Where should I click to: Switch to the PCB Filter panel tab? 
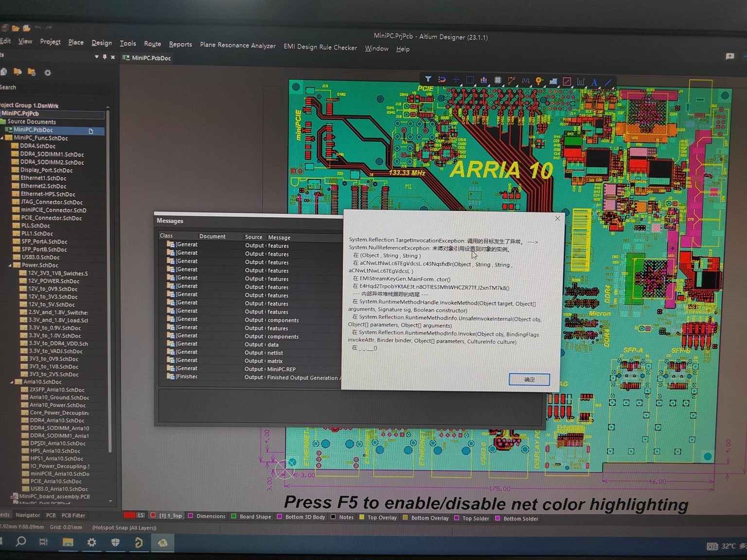pos(73,515)
